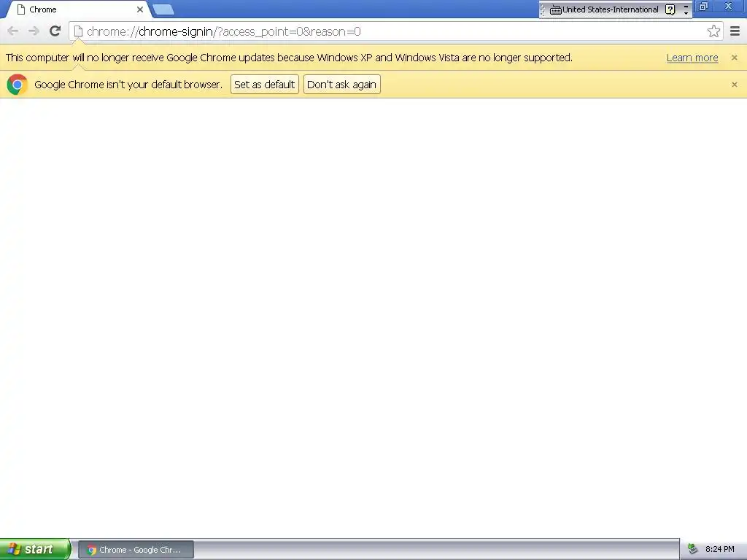Reload the current page

point(55,31)
